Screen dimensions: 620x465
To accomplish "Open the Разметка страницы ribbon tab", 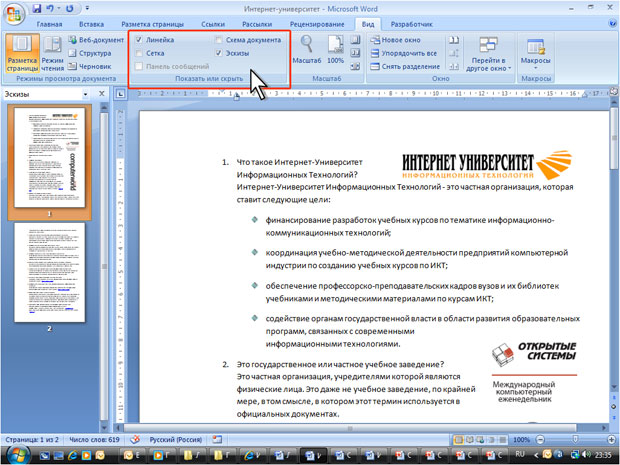I will 152,24.
